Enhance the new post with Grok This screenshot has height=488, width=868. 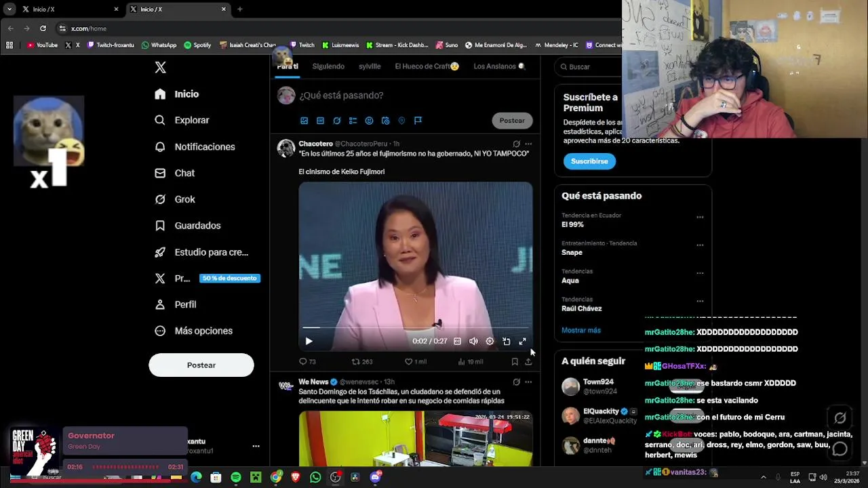[x=336, y=121]
